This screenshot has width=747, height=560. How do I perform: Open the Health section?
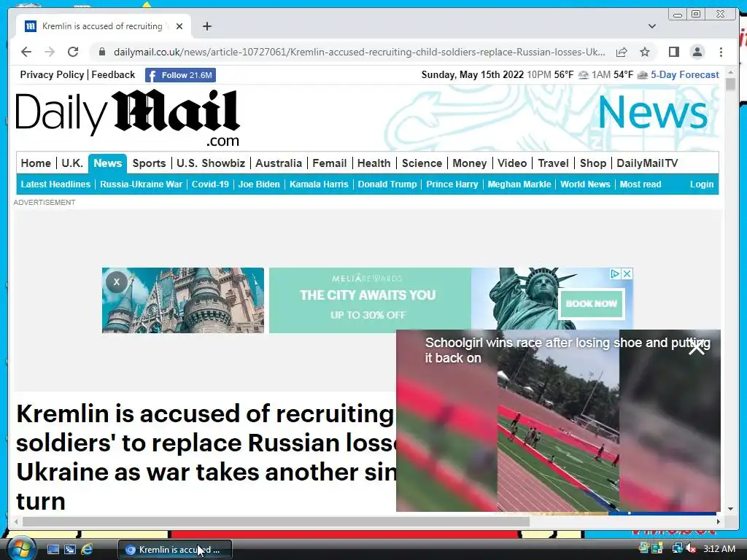[x=374, y=163]
